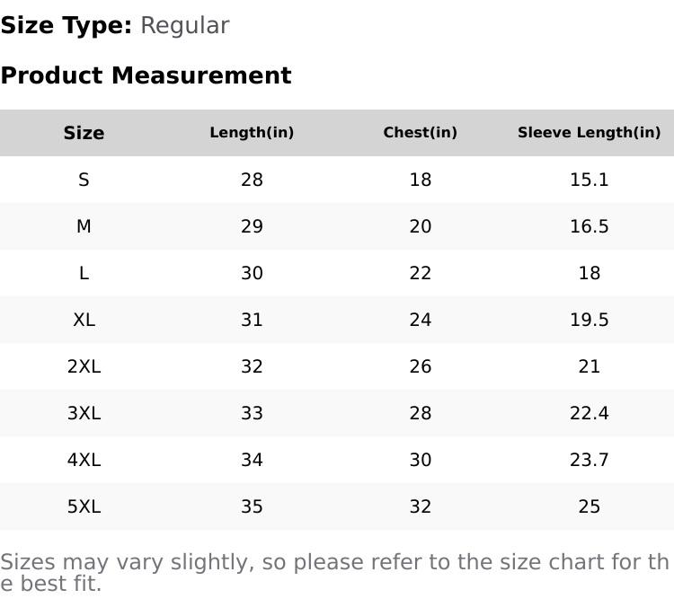
Task: Select the 4XL size row label
Action: pyautogui.click(x=84, y=460)
